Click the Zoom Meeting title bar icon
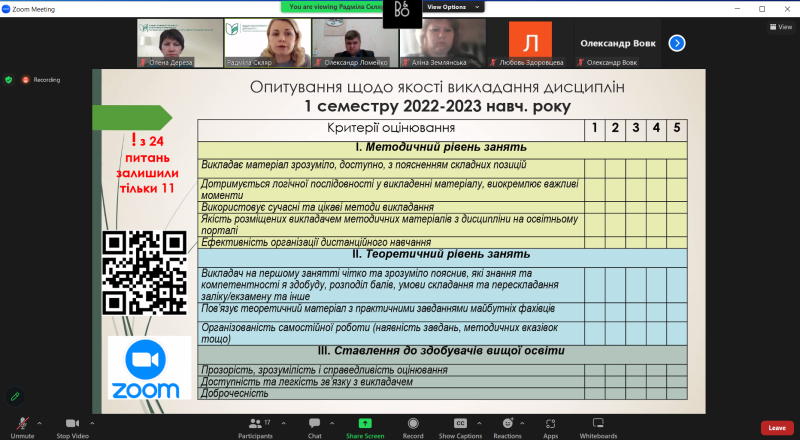Screen dimensions: 800x440 (x=6, y=9)
